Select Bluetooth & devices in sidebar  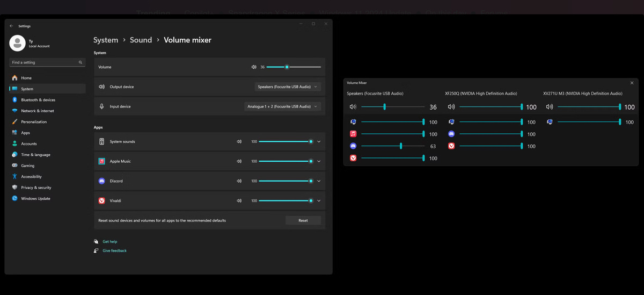47,100
